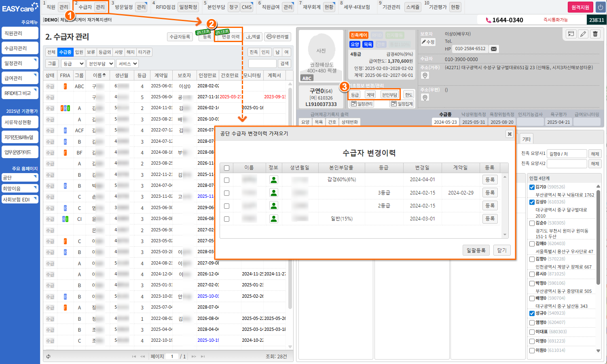Click the 엑셀 download button
The height and width of the screenshot is (364, 607).
pos(253,37)
